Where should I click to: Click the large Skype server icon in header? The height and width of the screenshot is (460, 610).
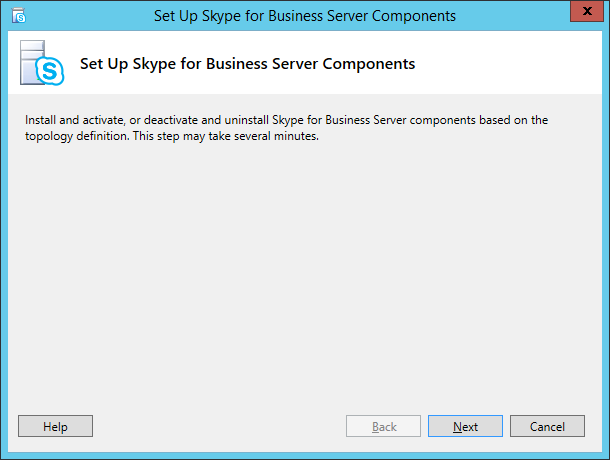coord(42,63)
